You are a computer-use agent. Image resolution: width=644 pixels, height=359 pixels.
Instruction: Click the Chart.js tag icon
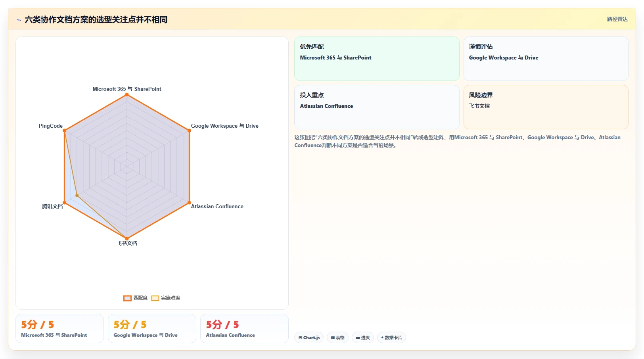click(300, 338)
